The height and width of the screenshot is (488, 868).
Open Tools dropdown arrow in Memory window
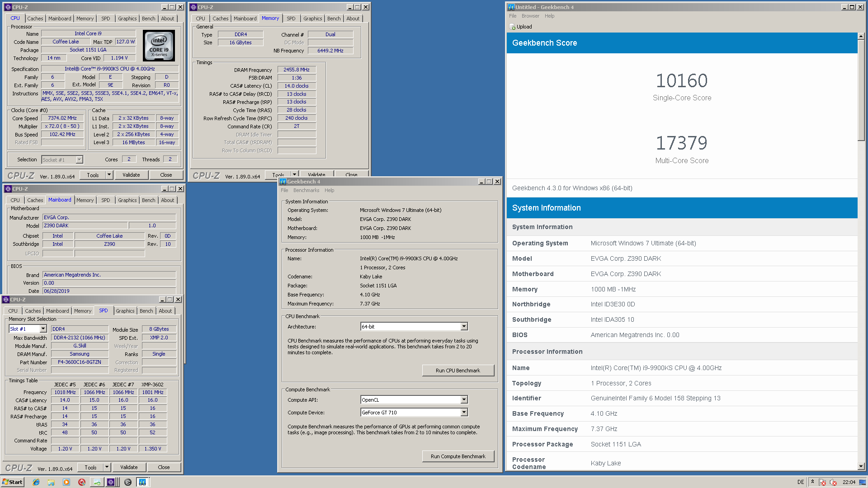294,174
